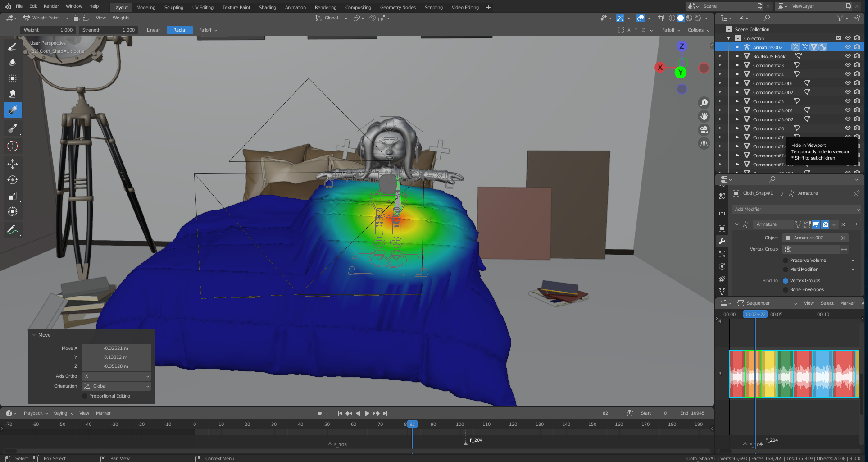Select the Average weight tool
The image size is (868, 462).
tap(13, 78)
